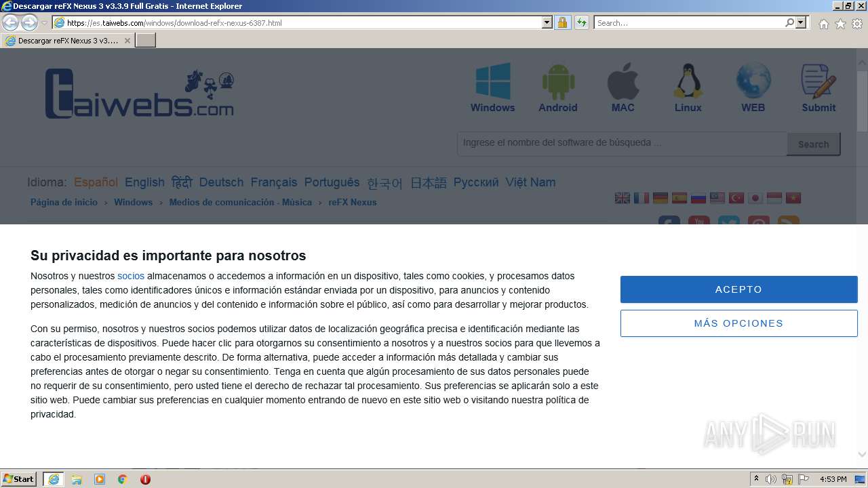Open the reFX Nexus breadcrumb
868x488 pixels.
[x=353, y=202]
